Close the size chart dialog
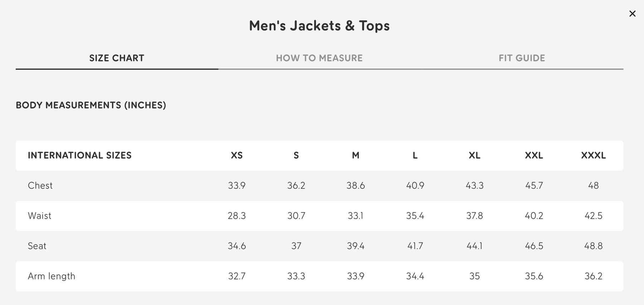This screenshot has height=305, width=644. 632,14
